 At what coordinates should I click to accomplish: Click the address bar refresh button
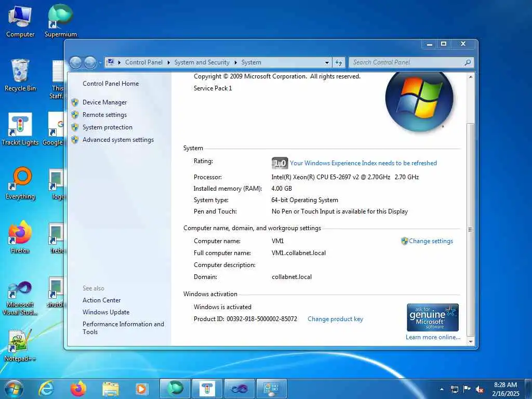(x=339, y=62)
